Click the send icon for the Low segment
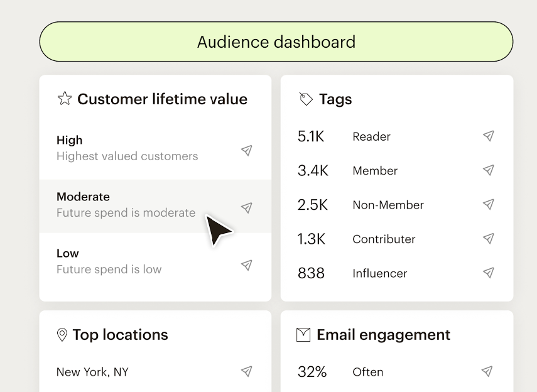Viewport: 537px width, 392px height. 246,264
